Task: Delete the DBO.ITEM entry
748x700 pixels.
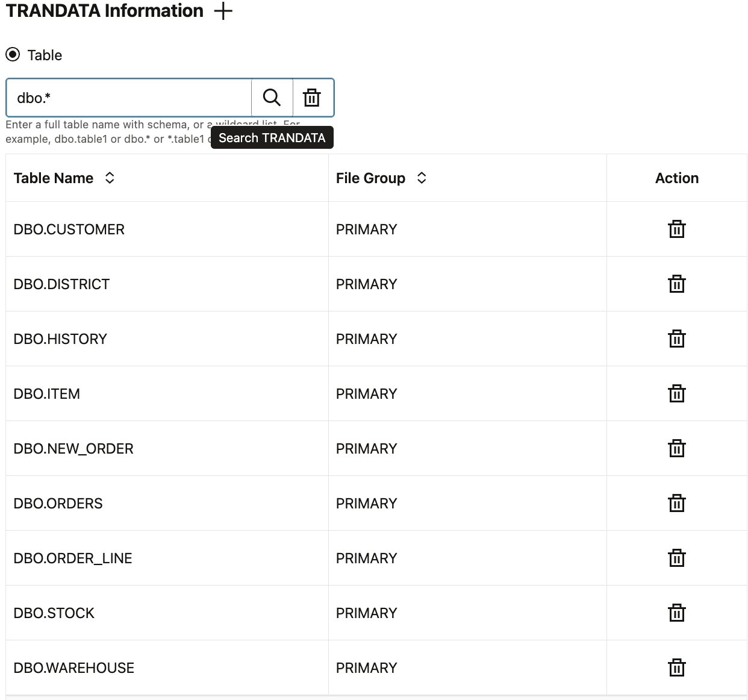Action: [676, 393]
